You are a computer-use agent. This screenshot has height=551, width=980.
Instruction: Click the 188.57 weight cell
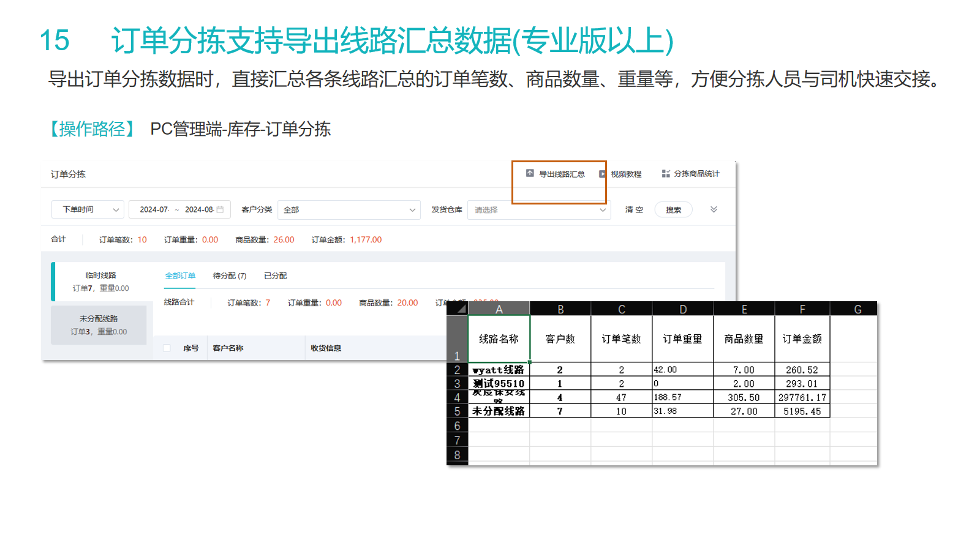pos(683,398)
